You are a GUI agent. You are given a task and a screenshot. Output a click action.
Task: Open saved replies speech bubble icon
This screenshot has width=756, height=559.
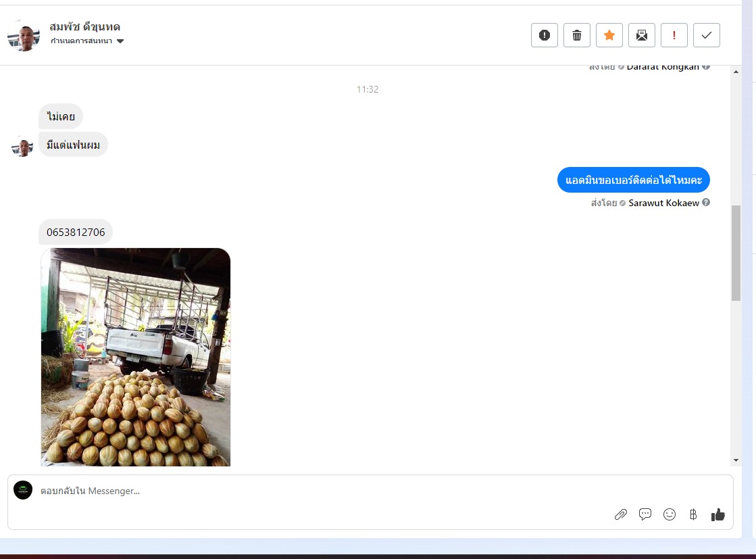pyautogui.click(x=645, y=514)
